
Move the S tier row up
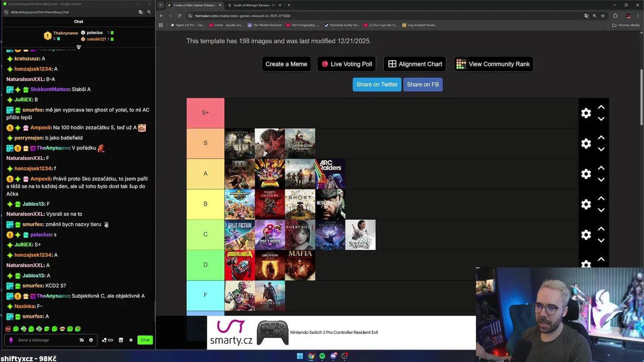click(601, 137)
